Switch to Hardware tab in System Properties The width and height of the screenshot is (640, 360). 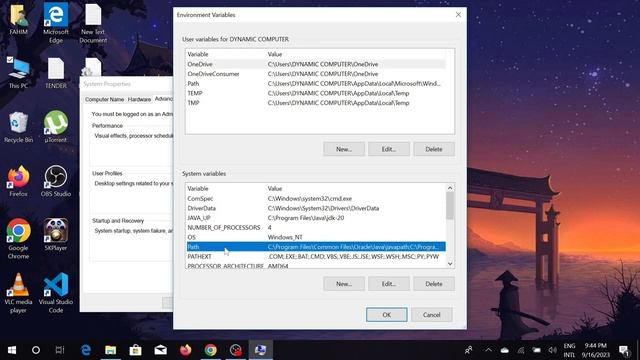tap(139, 100)
